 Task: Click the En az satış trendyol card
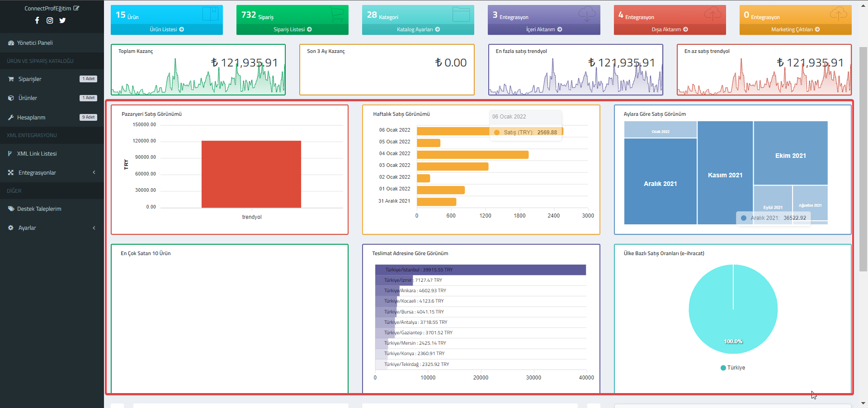point(764,70)
